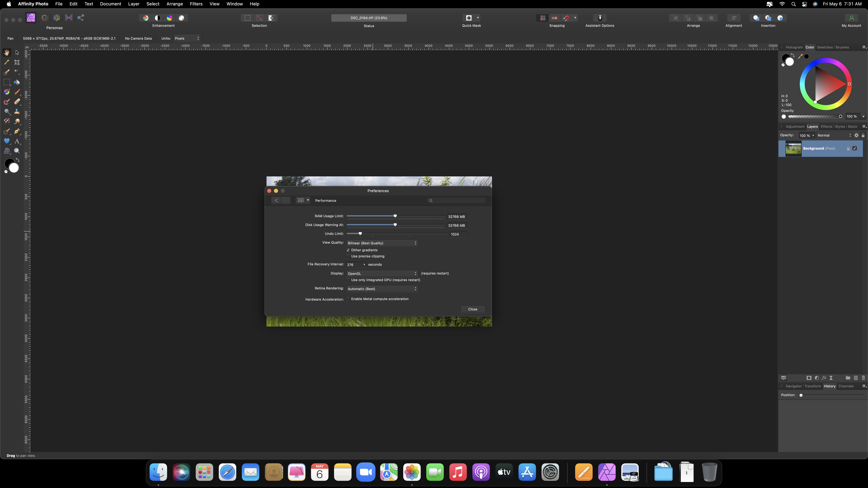Invert pixel selection in toolbar
This screenshot has width=868, height=488.
271,18
